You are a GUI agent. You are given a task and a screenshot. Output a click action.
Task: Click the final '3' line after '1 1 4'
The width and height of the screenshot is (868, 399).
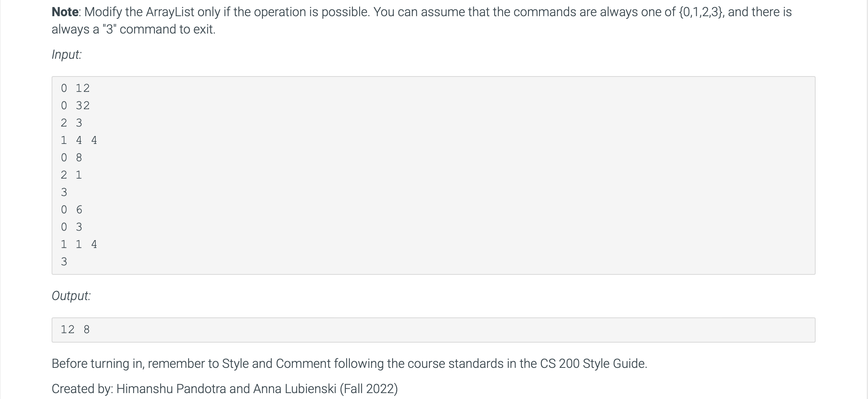pyautogui.click(x=64, y=261)
